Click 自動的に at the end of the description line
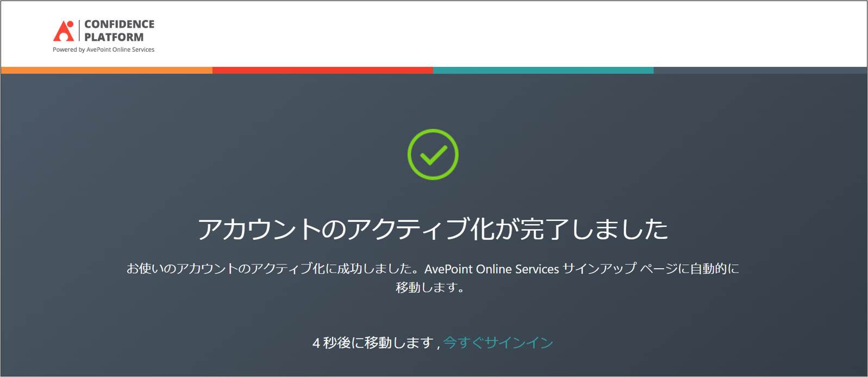Image resolution: width=868 pixels, height=377 pixels. pos(714,269)
